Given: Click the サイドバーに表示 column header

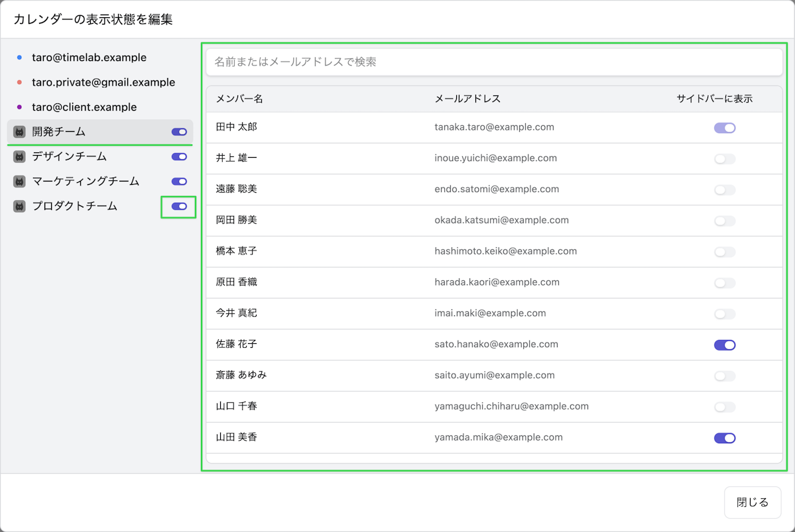Looking at the screenshot, I should (x=714, y=99).
